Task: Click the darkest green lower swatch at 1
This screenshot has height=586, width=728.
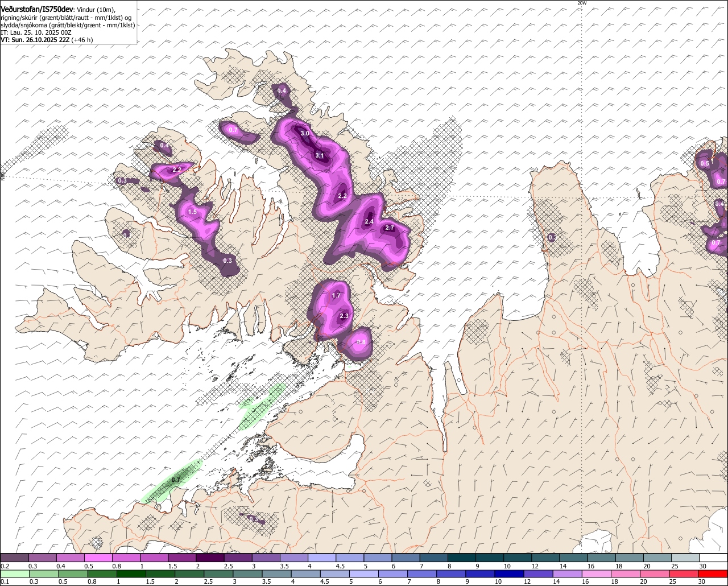Action: coord(130,573)
